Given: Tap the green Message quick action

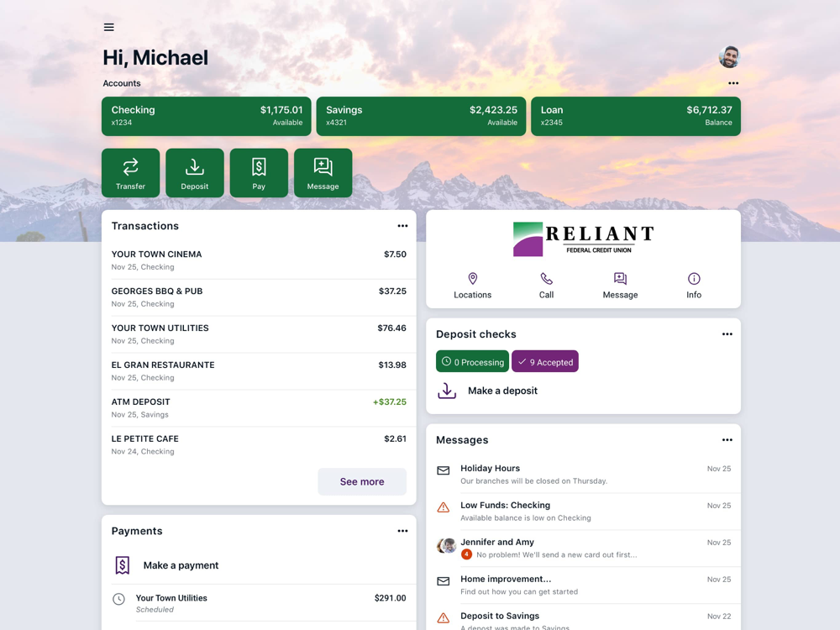Looking at the screenshot, I should [323, 173].
